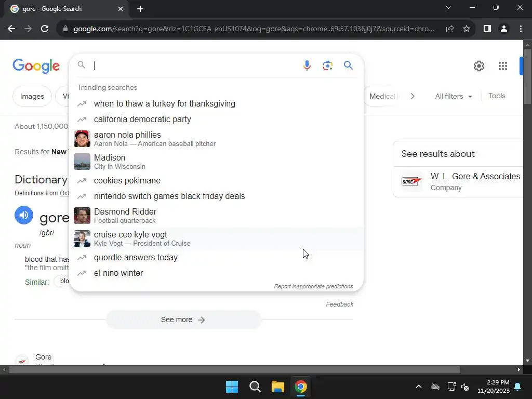Open a new browser tab

[x=140, y=9]
